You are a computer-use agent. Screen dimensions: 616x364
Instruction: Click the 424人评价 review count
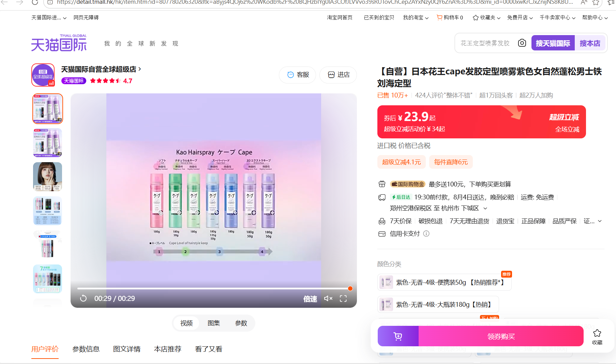click(444, 95)
